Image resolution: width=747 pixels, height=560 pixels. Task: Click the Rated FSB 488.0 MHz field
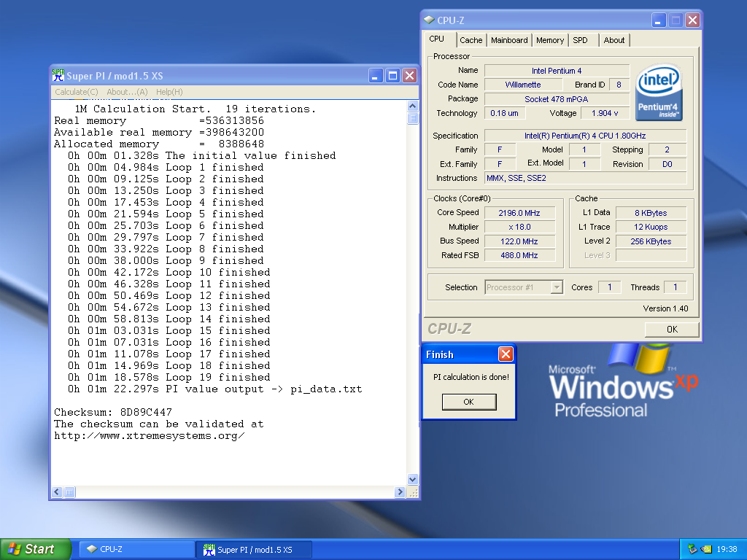519,255
